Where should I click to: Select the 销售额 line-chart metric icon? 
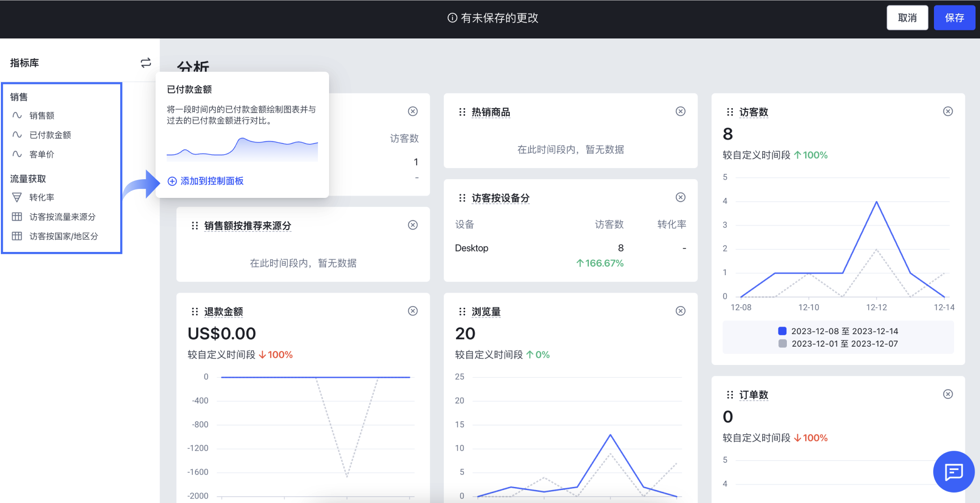pos(17,115)
